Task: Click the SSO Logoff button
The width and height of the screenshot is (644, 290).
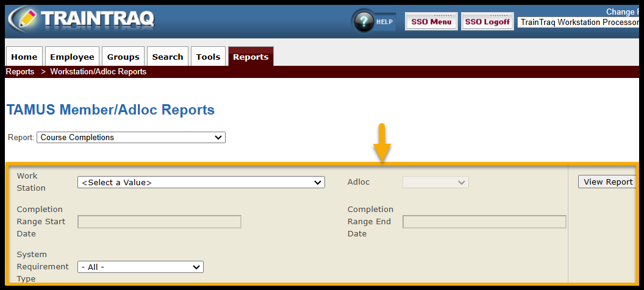Action: (487, 21)
